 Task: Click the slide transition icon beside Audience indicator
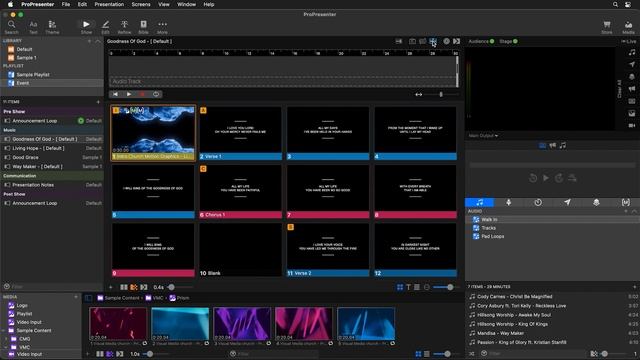pos(456,41)
